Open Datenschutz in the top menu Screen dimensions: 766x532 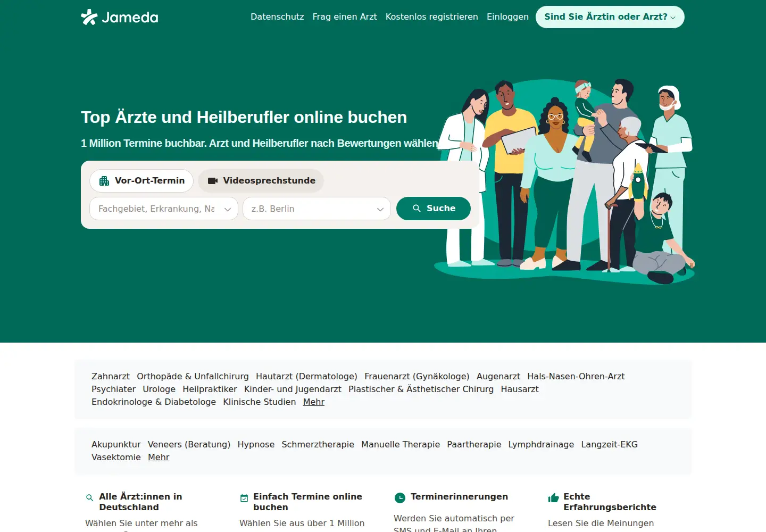point(277,17)
